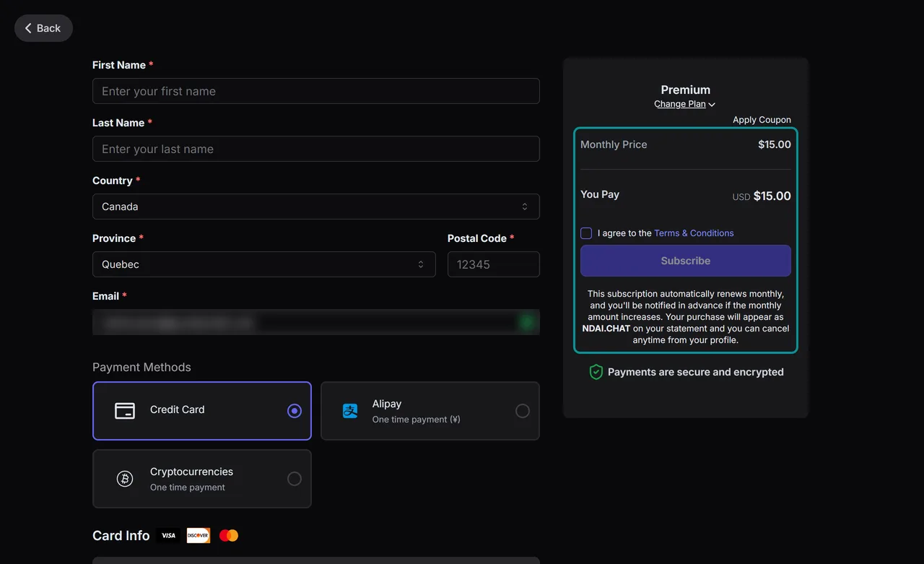Check the agree to Terms checkbox
Viewport: 924px width, 564px height.
coord(586,233)
